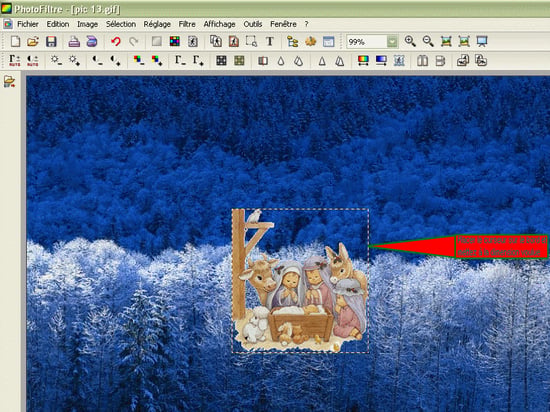Open the Affichage menu
This screenshot has width=550, height=412.
(220, 24)
